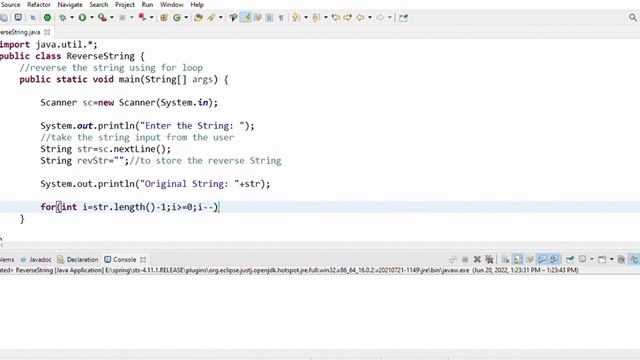Screen dimensions: 640x360
Task: Toggle Mark Occurrences highlighter button
Action: coord(246,18)
